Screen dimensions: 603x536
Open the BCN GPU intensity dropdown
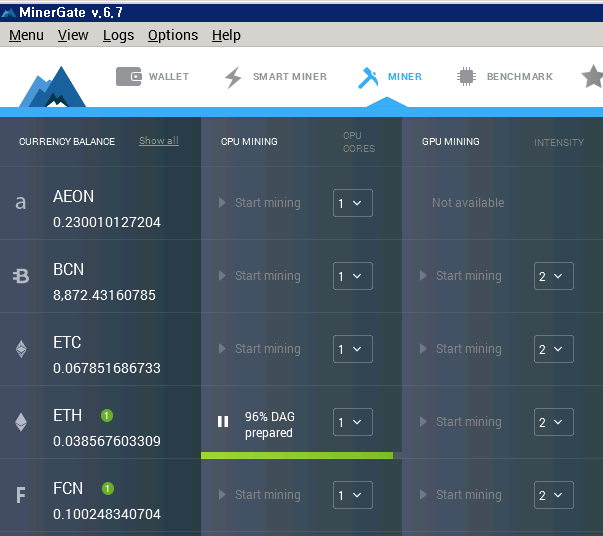[x=554, y=276]
